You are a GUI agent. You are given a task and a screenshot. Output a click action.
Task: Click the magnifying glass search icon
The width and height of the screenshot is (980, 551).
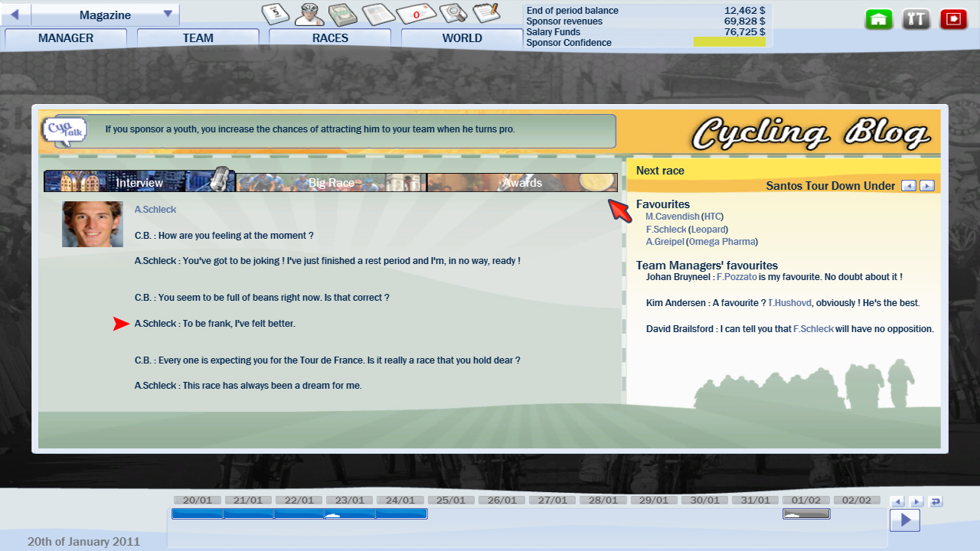(x=453, y=14)
